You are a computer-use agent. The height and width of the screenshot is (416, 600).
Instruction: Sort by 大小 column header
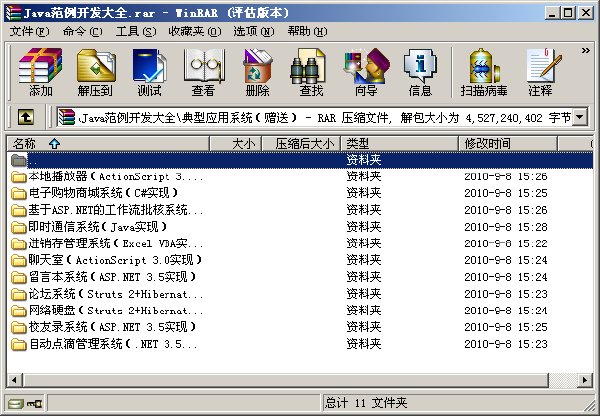[x=235, y=144]
